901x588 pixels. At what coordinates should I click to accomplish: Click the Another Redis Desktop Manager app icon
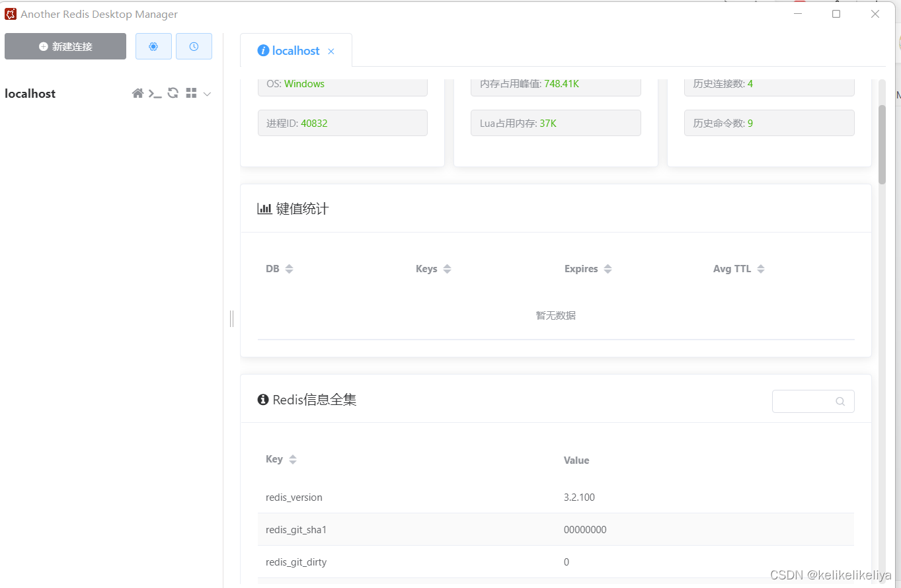coord(11,14)
